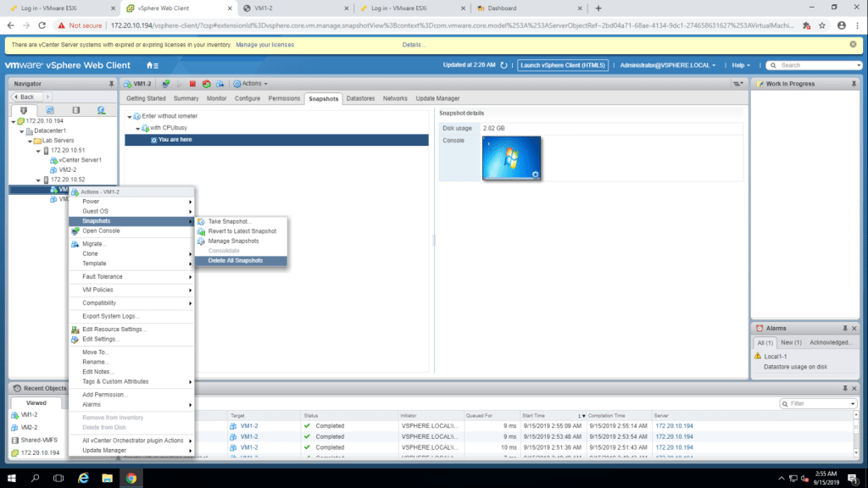Switch to the Datastores tab

click(x=360, y=98)
